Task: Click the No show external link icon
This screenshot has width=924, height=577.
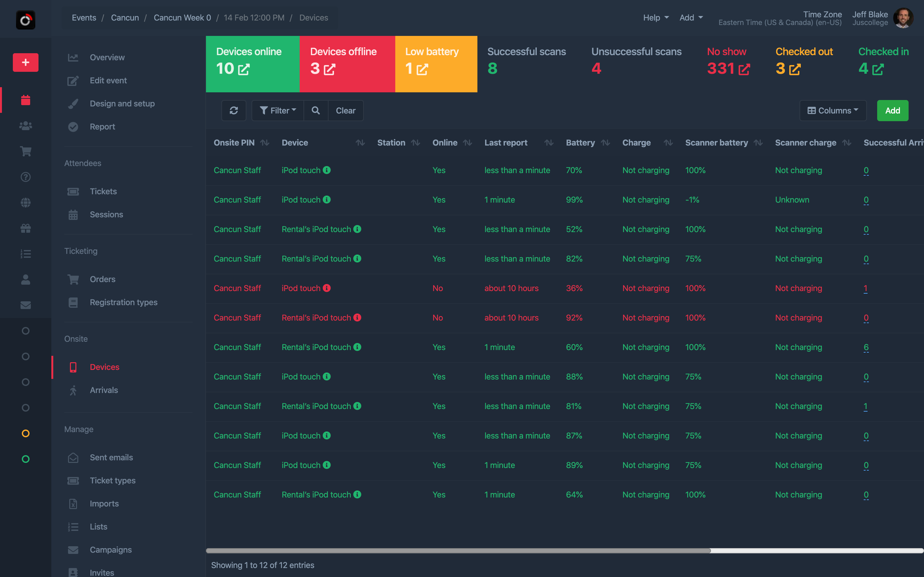Action: [x=744, y=69]
